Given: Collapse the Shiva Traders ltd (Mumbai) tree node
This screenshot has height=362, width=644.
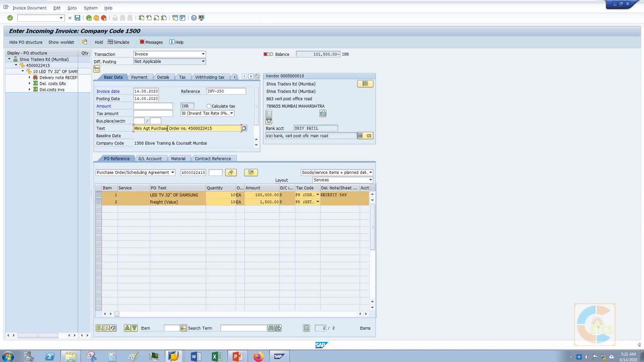Looking at the screenshot, I should (9, 59).
